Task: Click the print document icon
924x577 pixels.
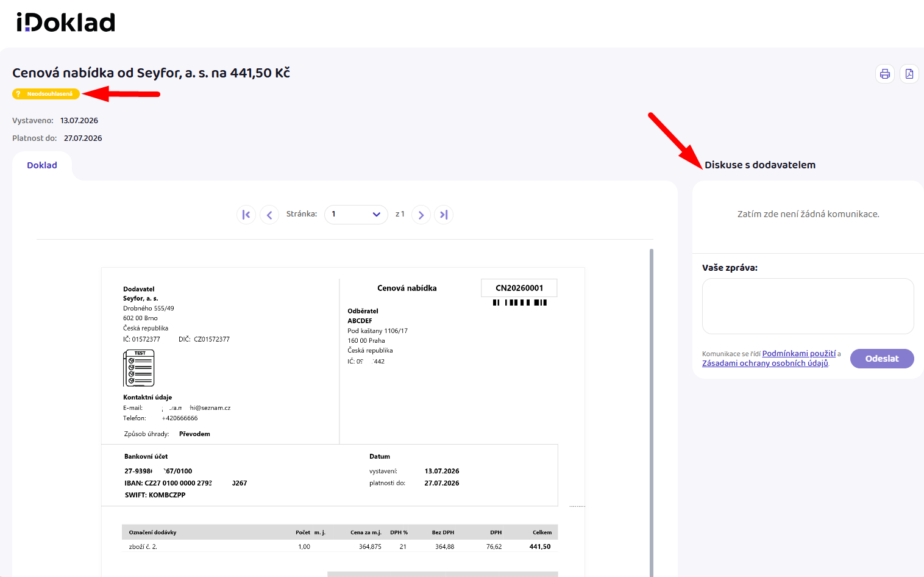Action: coord(885,74)
